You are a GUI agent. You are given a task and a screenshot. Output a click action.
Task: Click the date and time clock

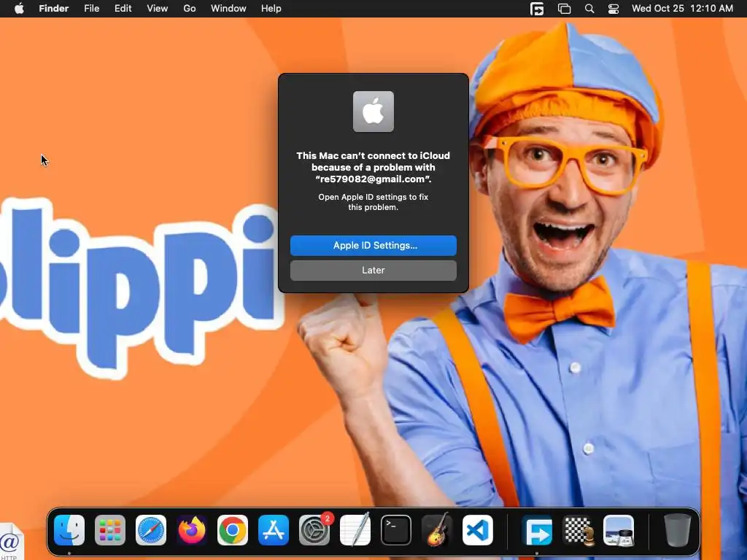point(682,9)
